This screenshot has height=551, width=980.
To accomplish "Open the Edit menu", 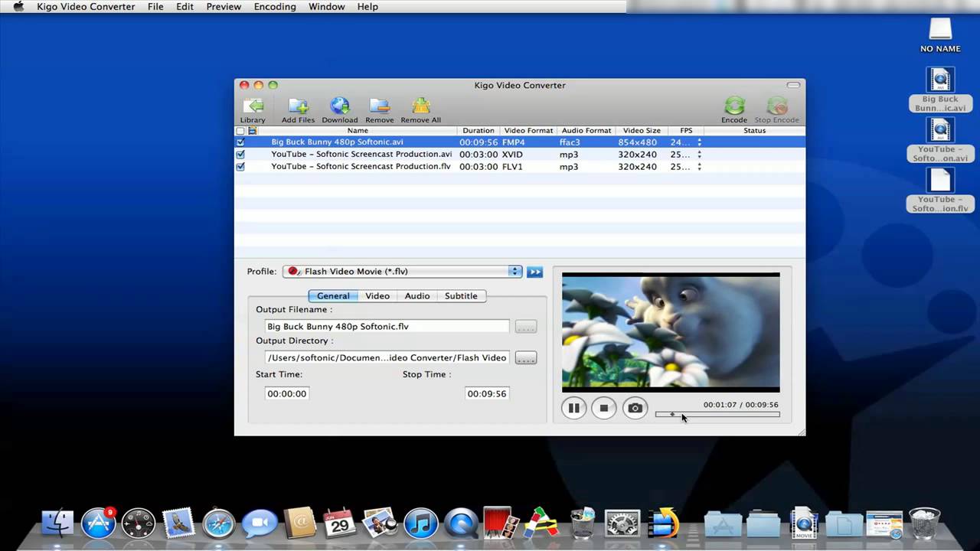I will click(x=185, y=7).
